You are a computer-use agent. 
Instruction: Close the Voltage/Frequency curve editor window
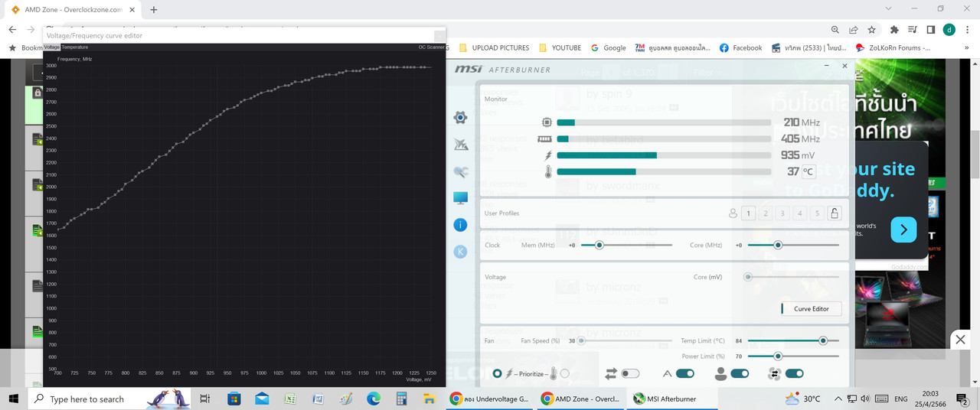439,36
